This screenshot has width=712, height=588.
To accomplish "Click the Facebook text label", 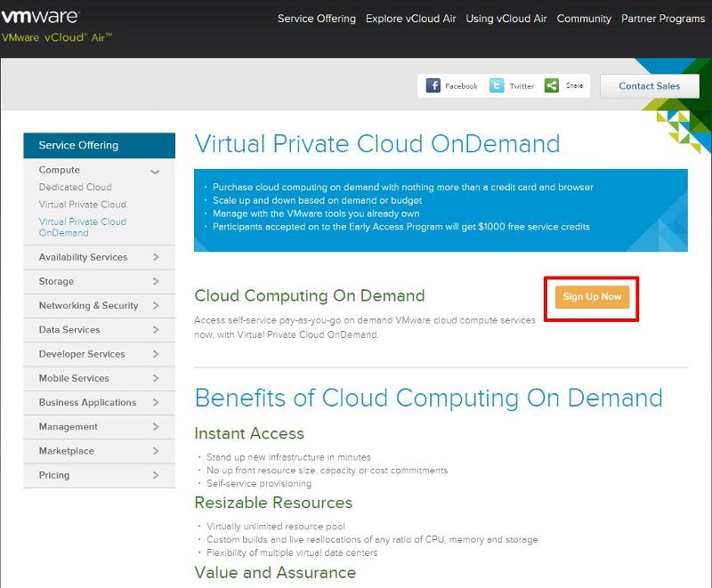I will [x=461, y=86].
